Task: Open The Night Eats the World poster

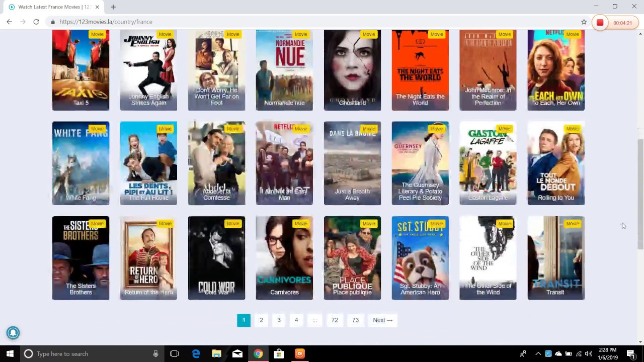Action: [x=420, y=70]
